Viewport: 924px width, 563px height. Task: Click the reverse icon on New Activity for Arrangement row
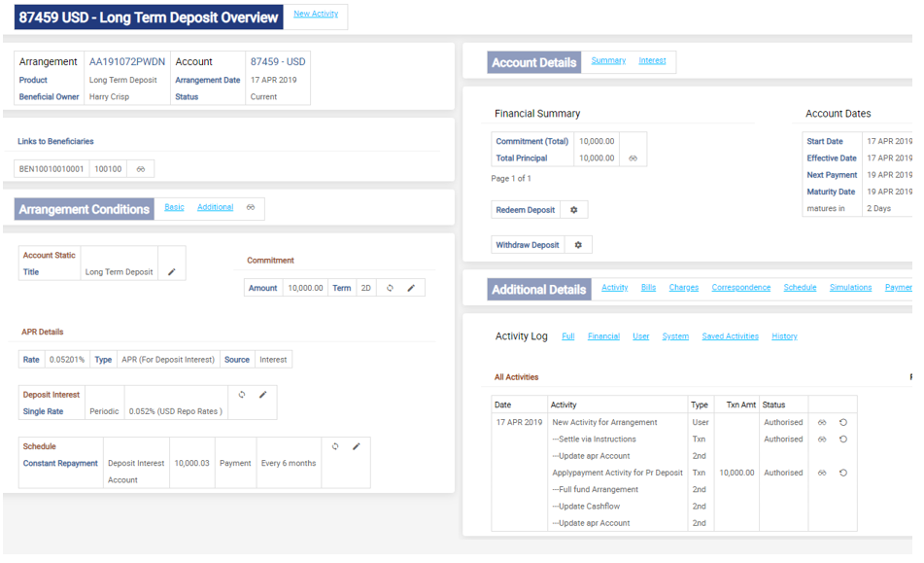tap(843, 423)
